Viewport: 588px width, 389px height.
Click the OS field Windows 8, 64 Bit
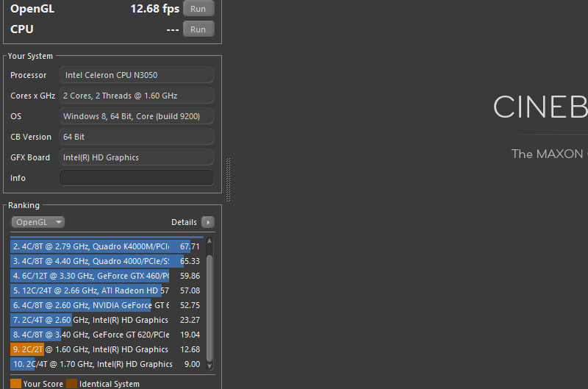137,116
